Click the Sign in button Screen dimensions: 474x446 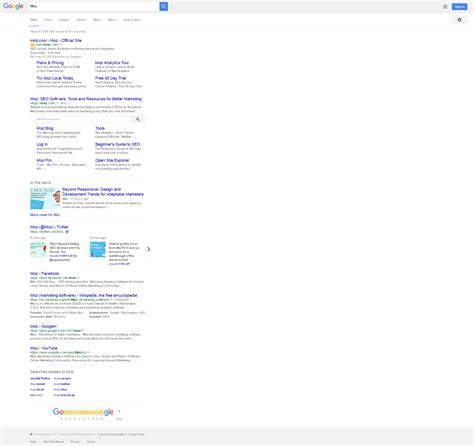click(459, 7)
